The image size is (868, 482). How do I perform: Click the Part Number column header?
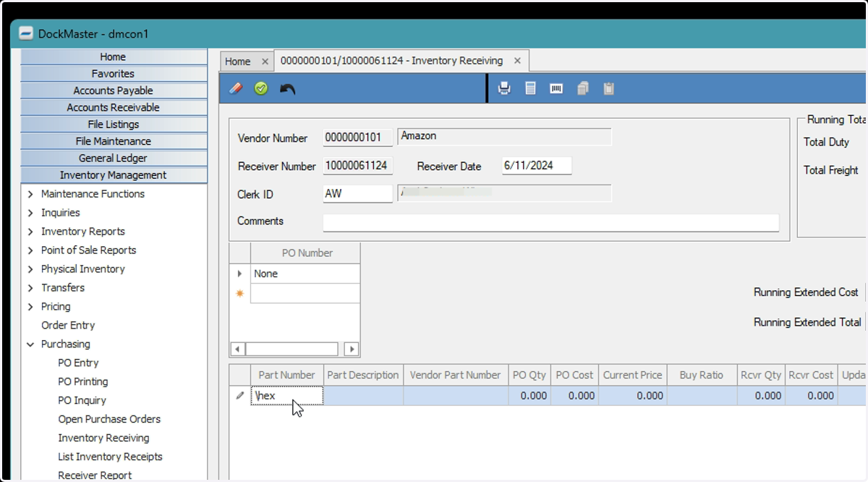tap(286, 375)
